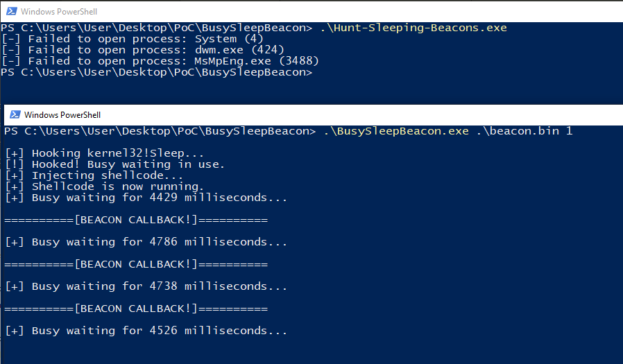Click the MsMpEng.exe (3488) failure line
This screenshot has height=364, width=623.
(160, 61)
